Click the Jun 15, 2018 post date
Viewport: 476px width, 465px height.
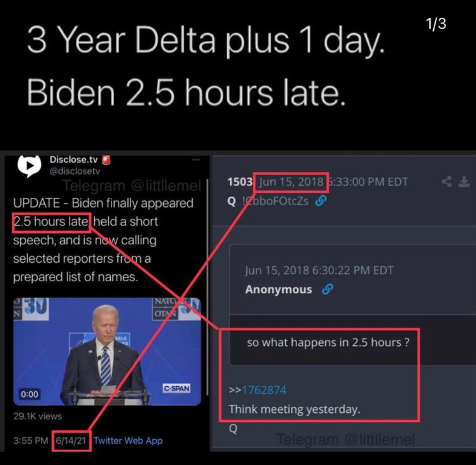click(x=291, y=182)
